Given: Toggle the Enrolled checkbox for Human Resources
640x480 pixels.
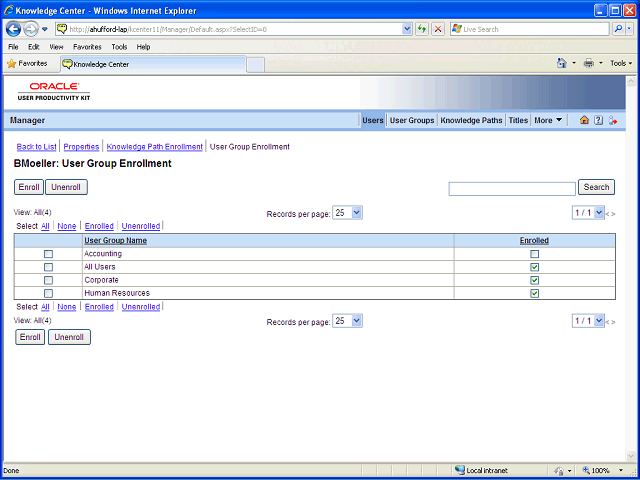Looking at the screenshot, I should [x=534, y=293].
